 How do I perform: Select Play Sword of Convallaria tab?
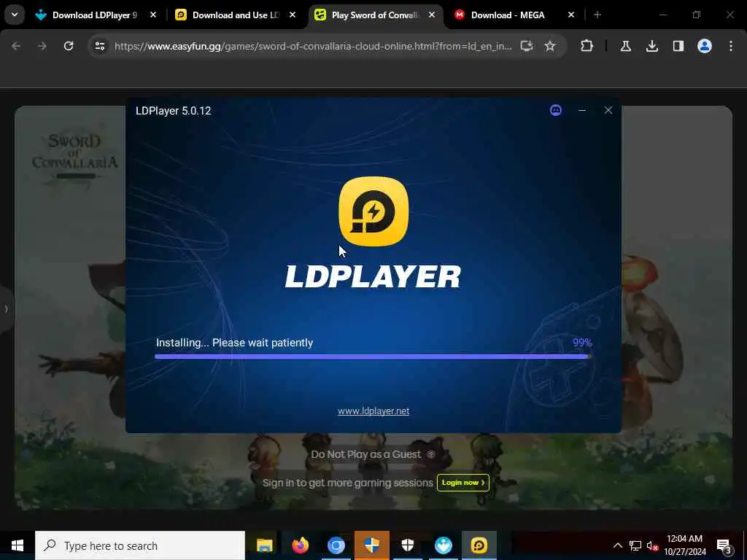pos(375,15)
